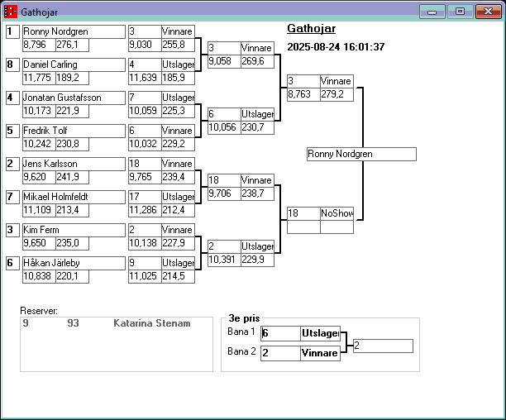Viewport: 506px width, 420px height.
Task: Click the seed number 8 box
Action: click(x=13, y=64)
